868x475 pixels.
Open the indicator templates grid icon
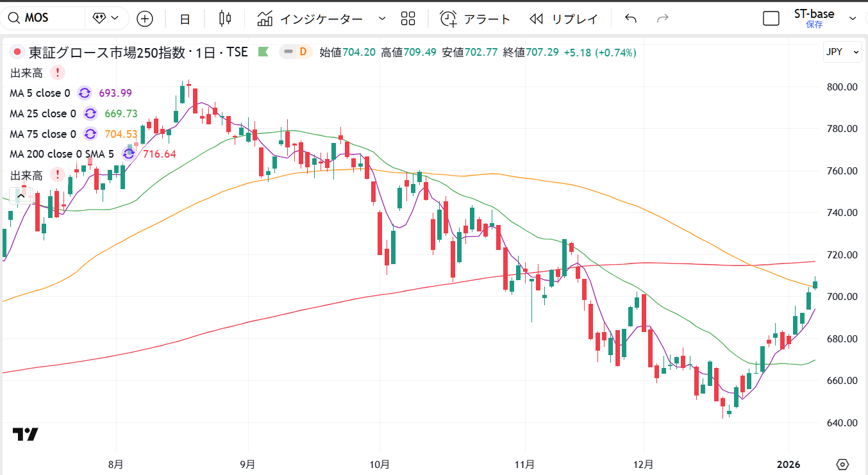[x=408, y=19]
